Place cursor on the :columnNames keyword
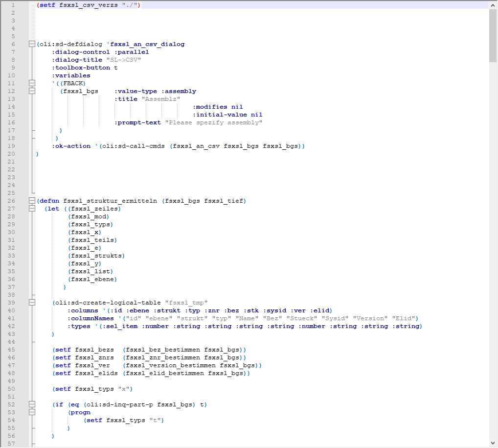The height and width of the screenshot is (448, 498). pyautogui.click(x=91, y=318)
